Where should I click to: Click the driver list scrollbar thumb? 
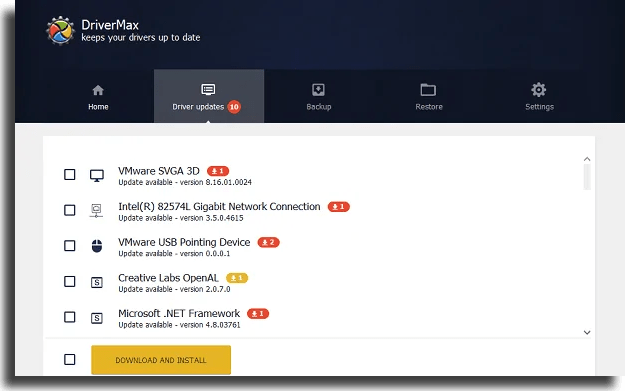(587, 177)
